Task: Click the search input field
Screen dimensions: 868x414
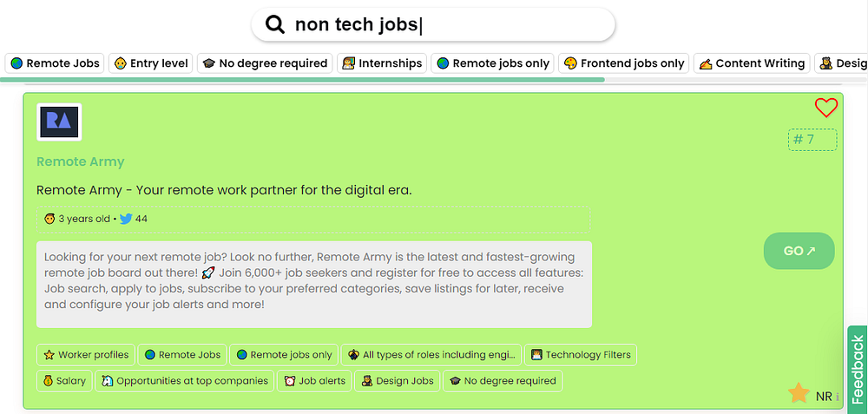Action: (x=451, y=24)
